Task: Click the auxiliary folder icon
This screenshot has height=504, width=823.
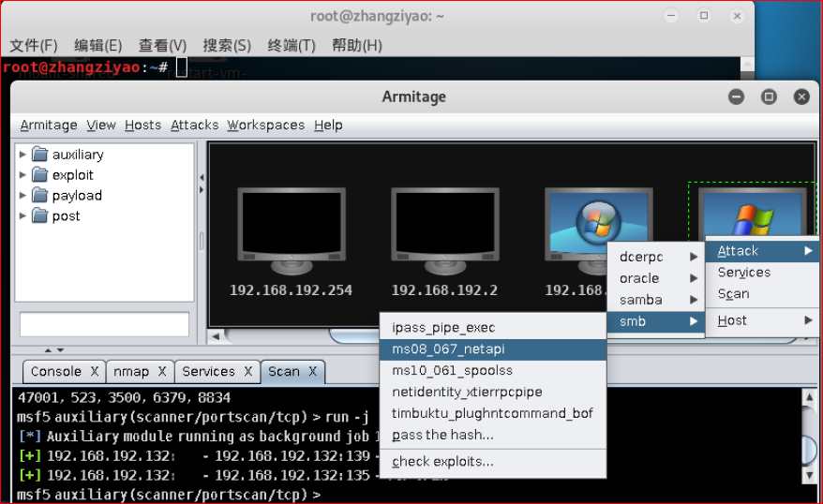Action: point(40,155)
